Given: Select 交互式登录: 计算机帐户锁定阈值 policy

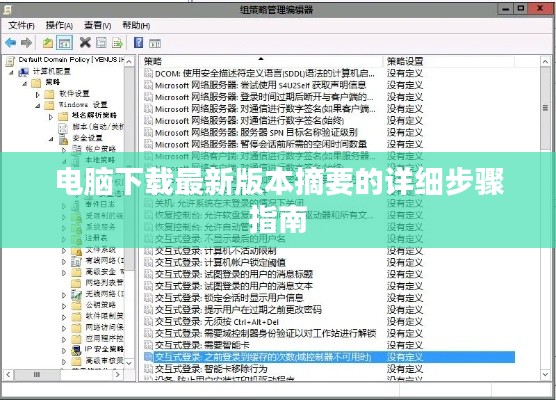Looking at the screenshot, I should point(220,262).
